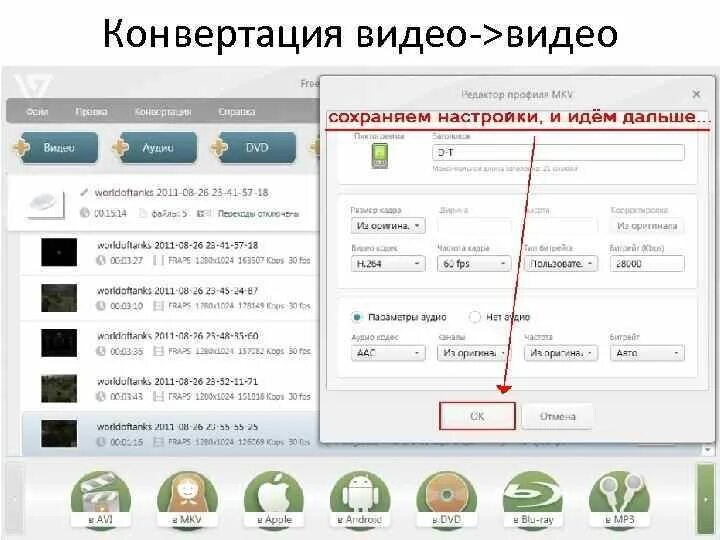
Task: Click the bitrate 28000 input field
Action: 647,264
